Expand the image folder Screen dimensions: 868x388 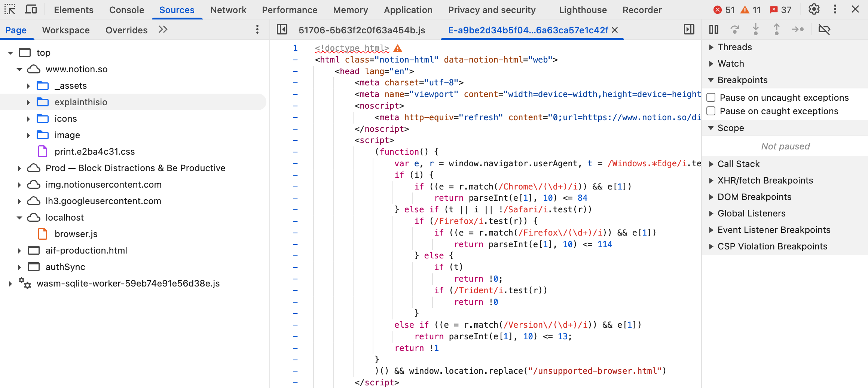click(x=28, y=135)
